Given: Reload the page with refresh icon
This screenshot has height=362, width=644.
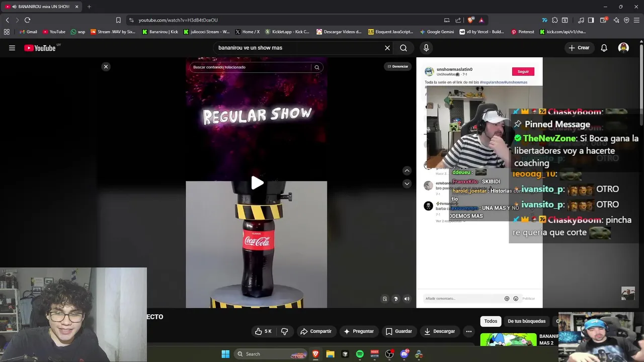Looking at the screenshot, I should [x=27, y=20].
